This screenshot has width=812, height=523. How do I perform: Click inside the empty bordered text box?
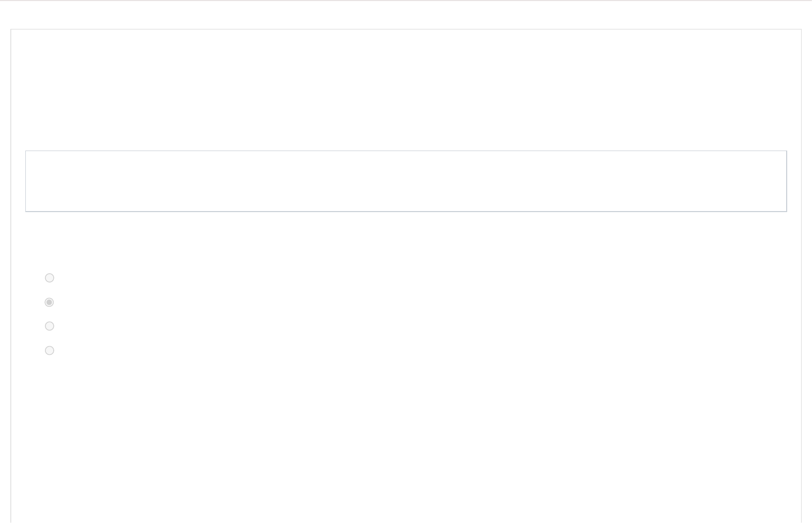pyautogui.click(x=406, y=181)
